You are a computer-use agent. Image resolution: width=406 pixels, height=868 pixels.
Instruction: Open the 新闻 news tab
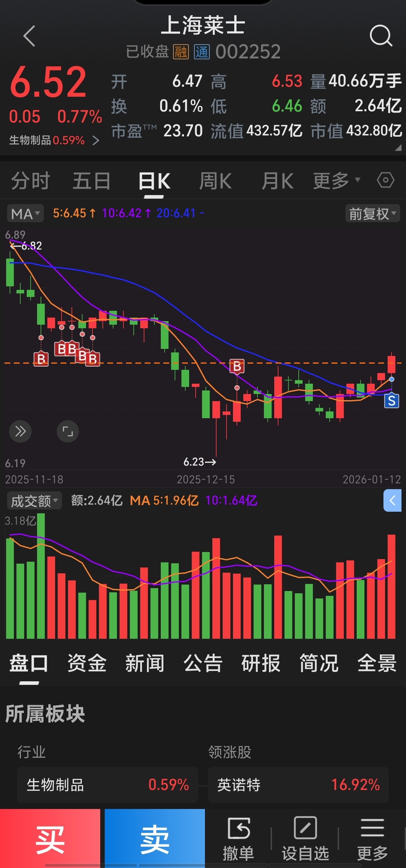pyautogui.click(x=145, y=663)
